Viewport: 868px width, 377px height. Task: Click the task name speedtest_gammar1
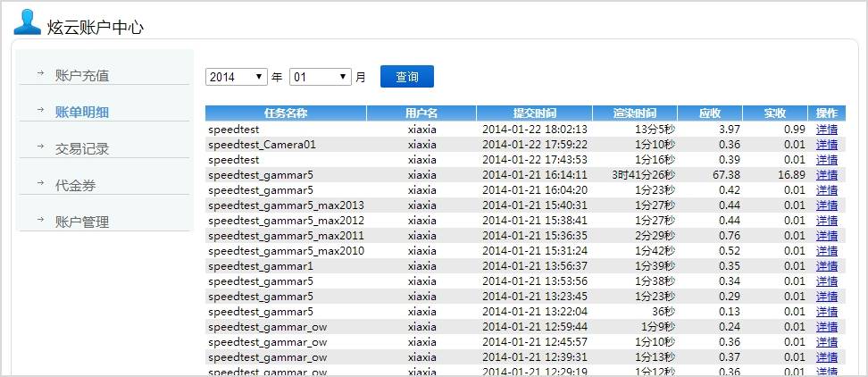(x=261, y=266)
